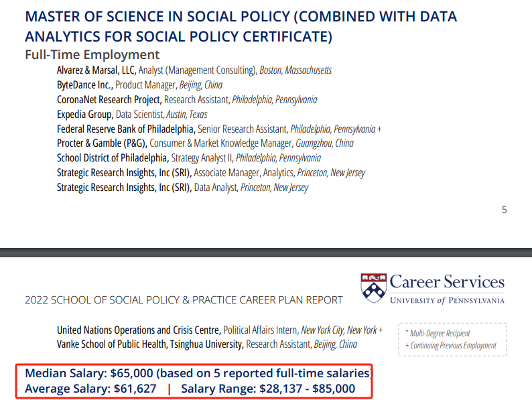532x400 pixels.
Task: Click SRI Associate Manager, Analytics line
Action: 210,173
